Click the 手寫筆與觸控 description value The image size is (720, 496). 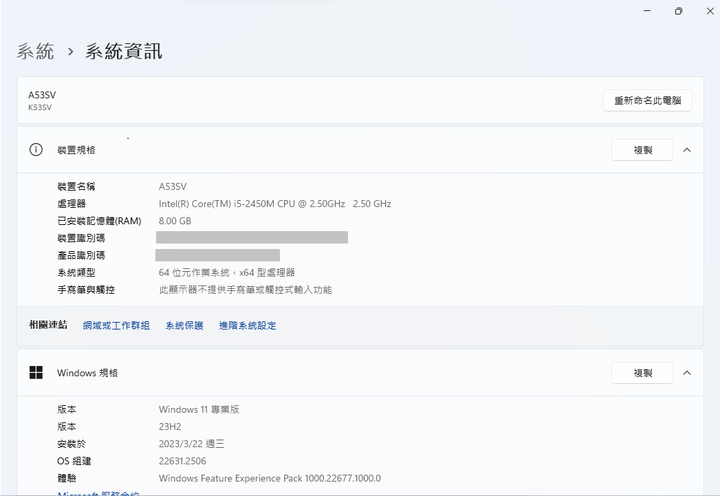click(x=245, y=290)
